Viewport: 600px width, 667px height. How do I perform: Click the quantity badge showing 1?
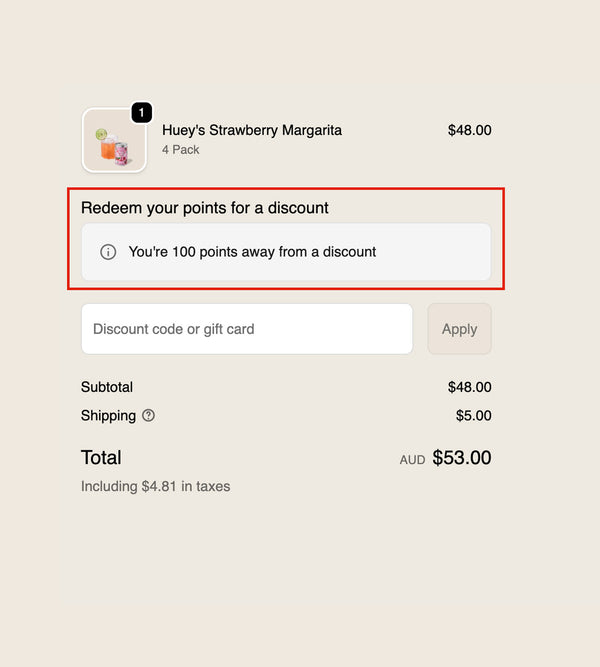coord(141,112)
